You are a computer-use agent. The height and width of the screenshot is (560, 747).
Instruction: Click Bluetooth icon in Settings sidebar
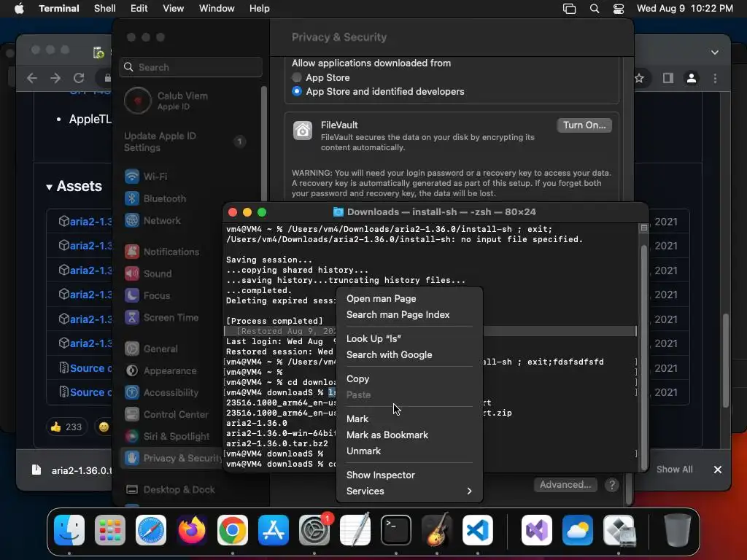point(132,198)
